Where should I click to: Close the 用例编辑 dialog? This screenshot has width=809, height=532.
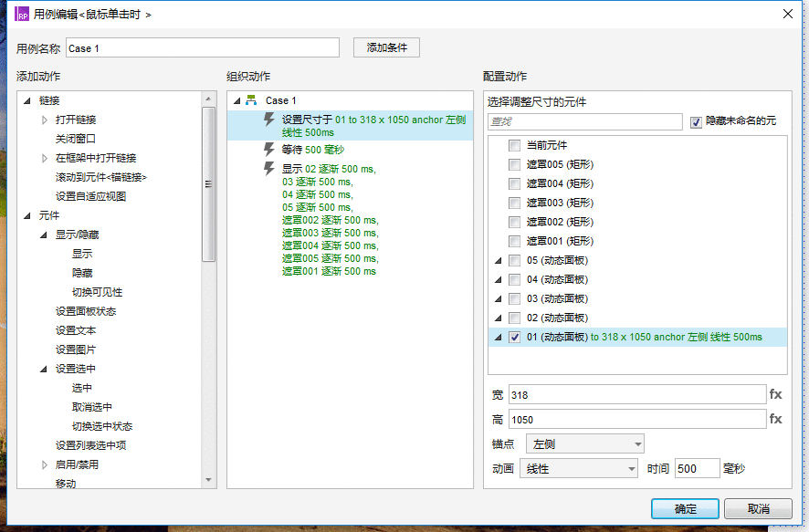(788, 14)
